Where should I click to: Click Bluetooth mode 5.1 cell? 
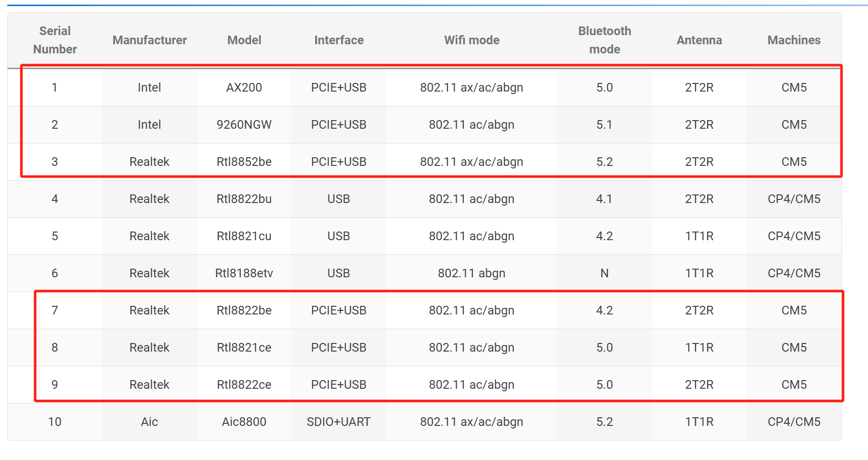coord(605,125)
